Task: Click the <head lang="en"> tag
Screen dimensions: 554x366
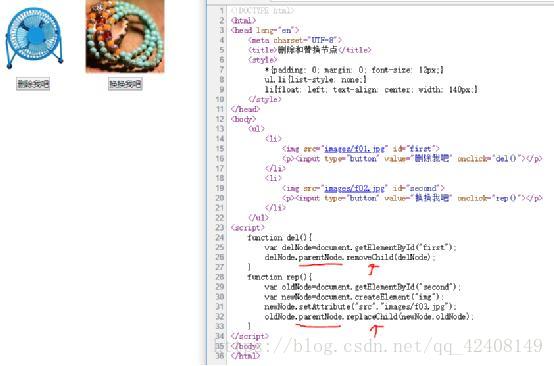Action: (265, 30)
